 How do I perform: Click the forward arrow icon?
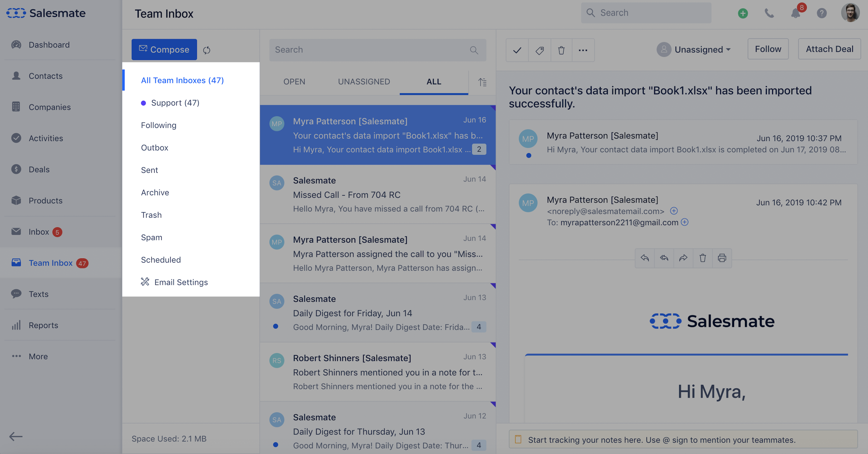click(683, 258)
